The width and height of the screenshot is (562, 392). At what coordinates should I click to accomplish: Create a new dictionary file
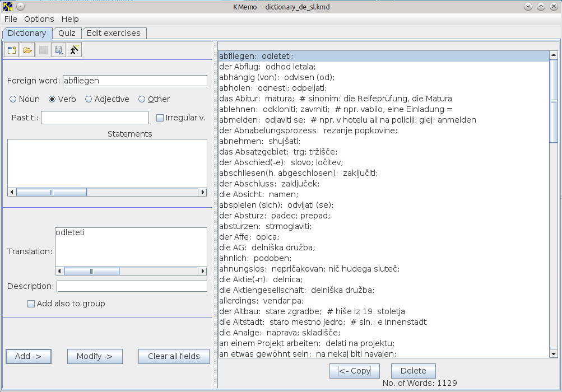[x=11, y=50]
